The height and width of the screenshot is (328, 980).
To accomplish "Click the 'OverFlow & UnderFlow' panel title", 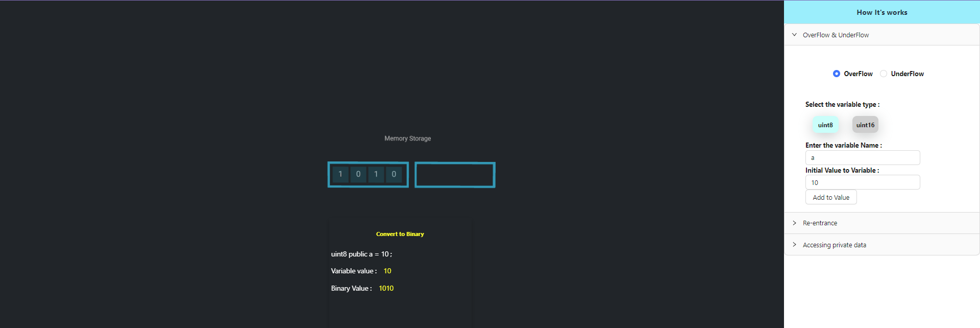I will (x=836, y=35).
